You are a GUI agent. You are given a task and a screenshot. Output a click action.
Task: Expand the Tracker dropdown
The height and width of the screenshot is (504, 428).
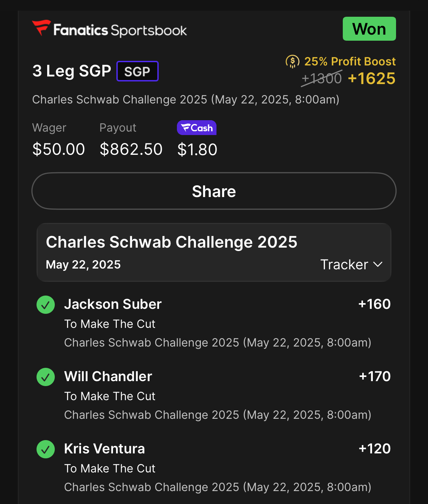[350, 264]
